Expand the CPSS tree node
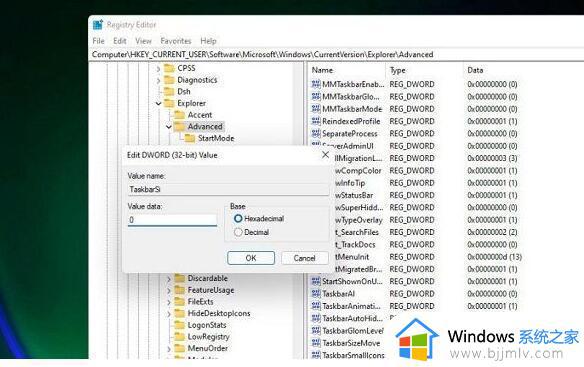 coord(158,69)
